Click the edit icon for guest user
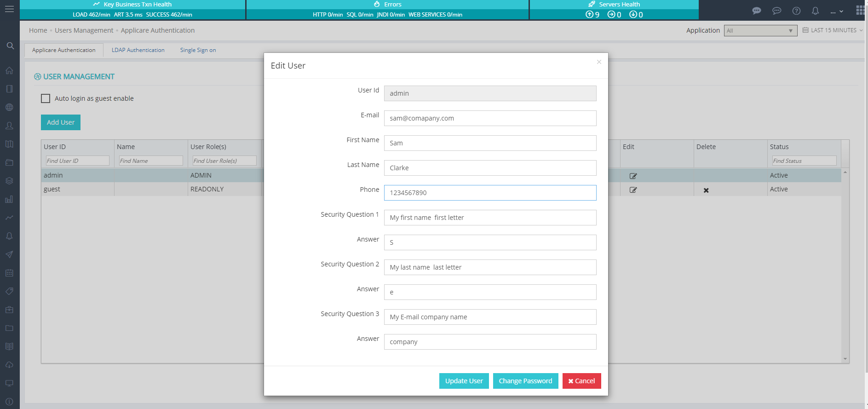The height and width of the screenshot is (409, 868). tap(633, 190)
